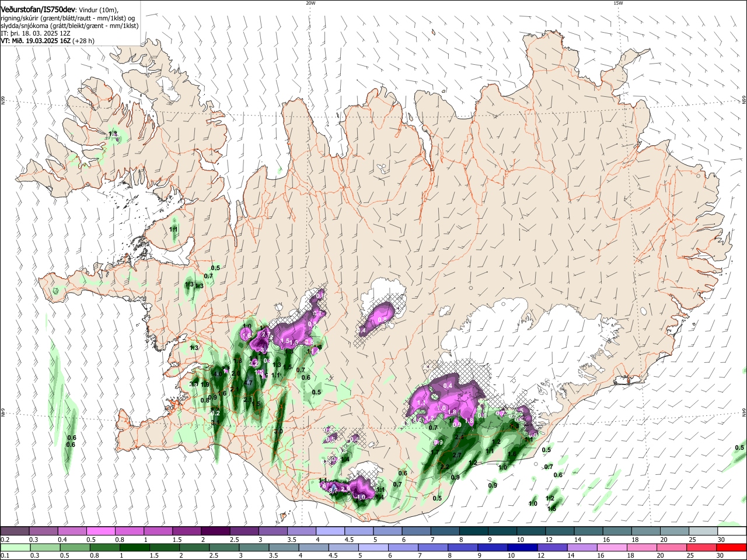Click the '2.2' value in the southeast rain band
The width and height of the screenshot is (747, 560).
point(444,467)
